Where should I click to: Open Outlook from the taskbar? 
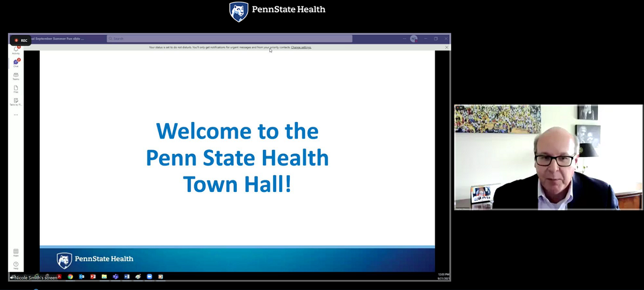(82, 277)
